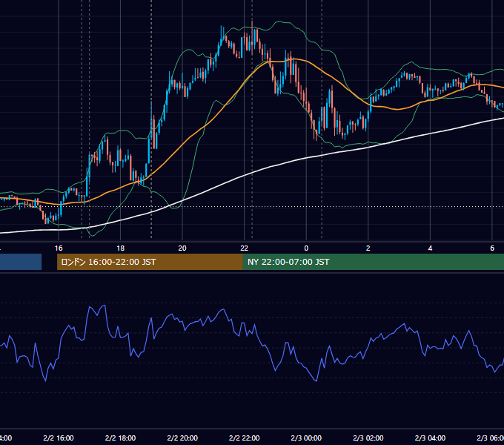
Task: Click the 16 hour label on chart axis
Action: click(x=59, y=248)
